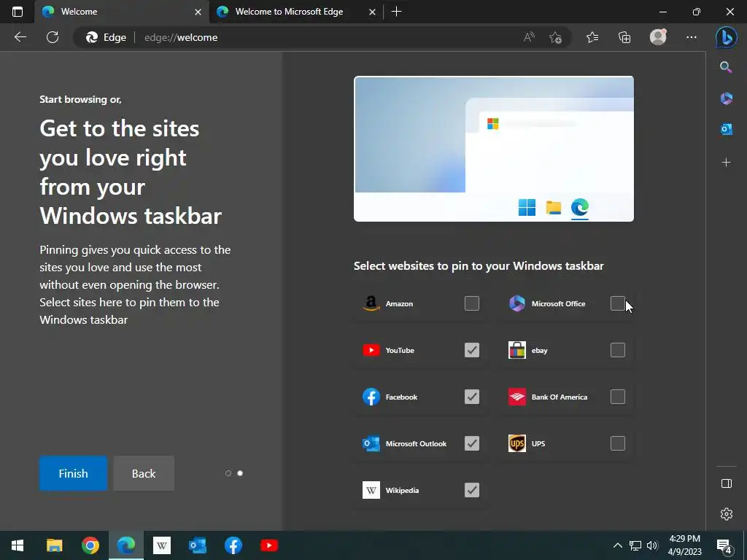Check the Bank Of America checkbox
The height and width of the screenshot is (560, 747).
(x=617, y=397)
